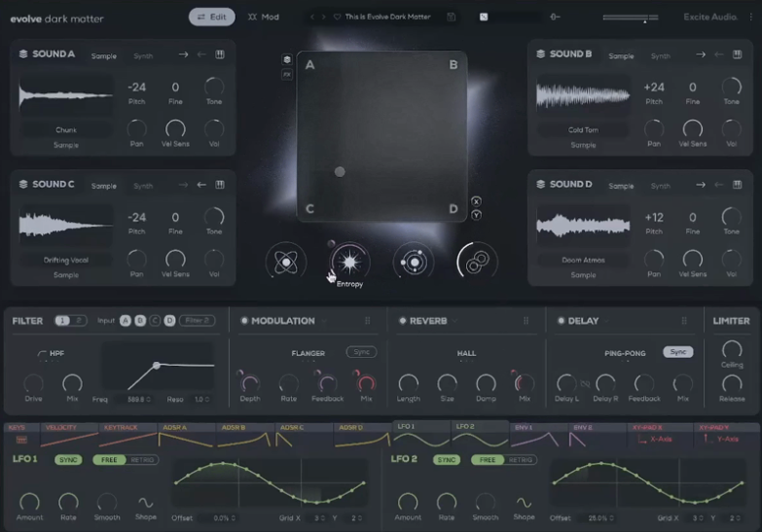Toggle Ping-Pong delay Sync button
Viewport: 762px width, 532px height.
pyautogui.click(x=678, y=352)
